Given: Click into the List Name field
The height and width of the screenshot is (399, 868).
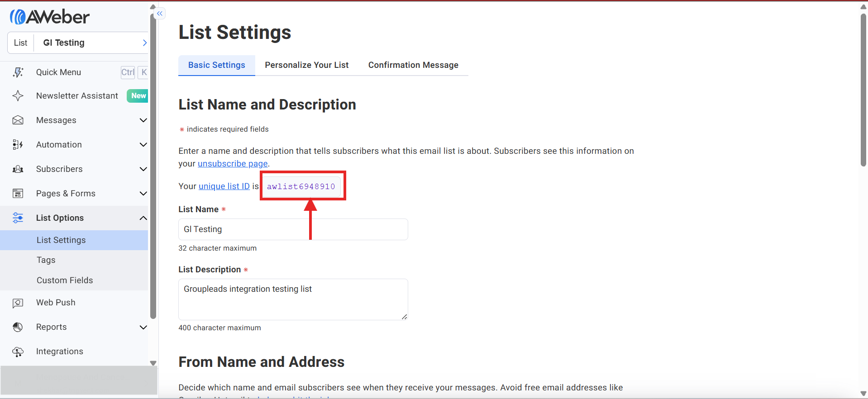Looking at the screenshot, I should pyautogui.click(x=293, y=229).
